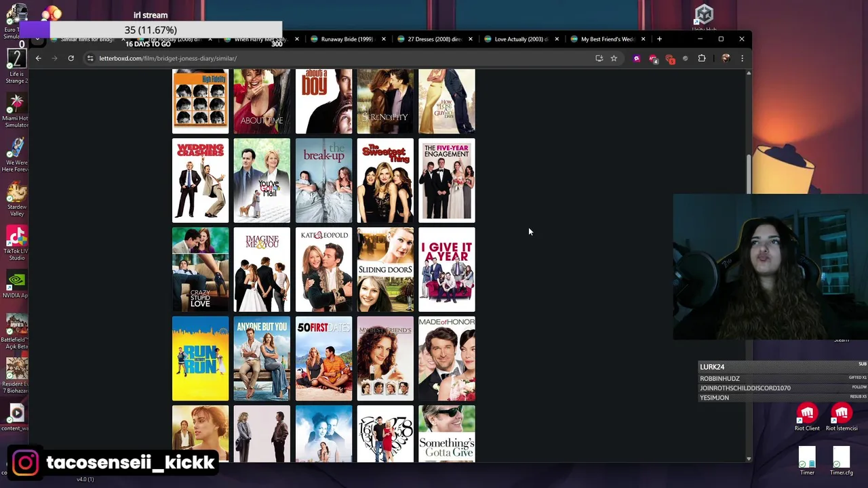Open the NVIDIA App desktop shortcut
Image resolution: width=868 pixels, height=488 pixels.
point(16,285)
